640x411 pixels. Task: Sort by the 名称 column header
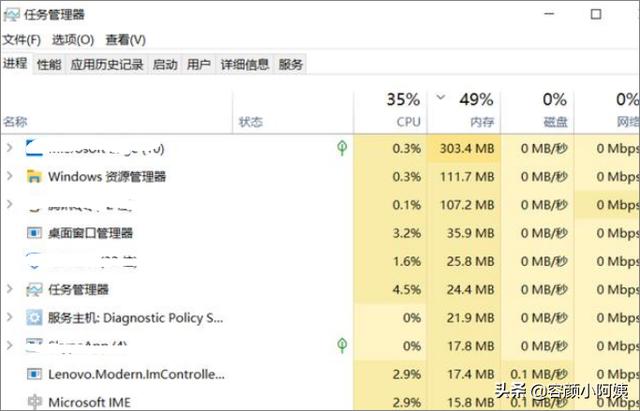coord(15,122)
